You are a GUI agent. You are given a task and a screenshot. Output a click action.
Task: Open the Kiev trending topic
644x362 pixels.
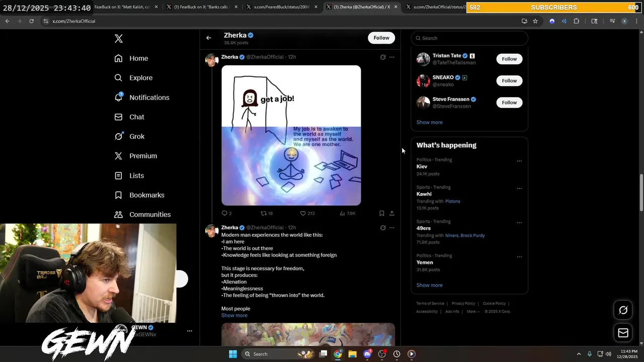(422, 166)
